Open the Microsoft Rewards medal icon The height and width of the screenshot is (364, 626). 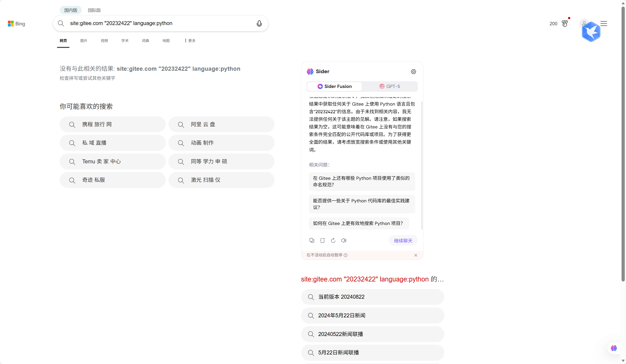565,24
